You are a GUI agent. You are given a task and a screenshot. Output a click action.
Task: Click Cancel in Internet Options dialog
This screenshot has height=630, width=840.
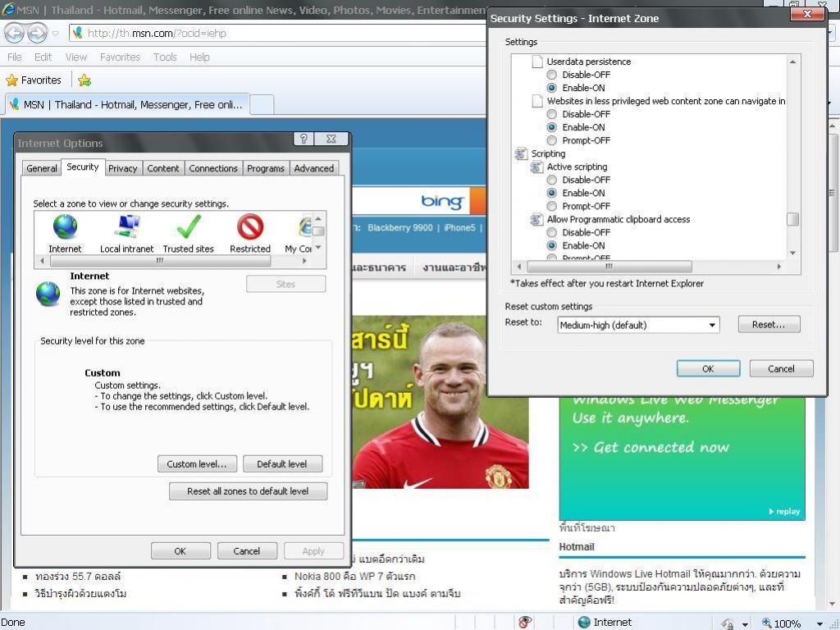tap(246, 551)
